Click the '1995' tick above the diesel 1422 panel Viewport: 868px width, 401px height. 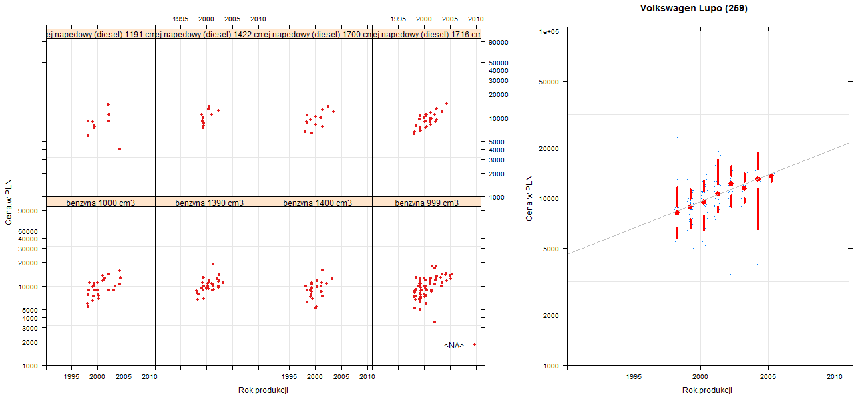pyautogui.click(x=180, y=19)
